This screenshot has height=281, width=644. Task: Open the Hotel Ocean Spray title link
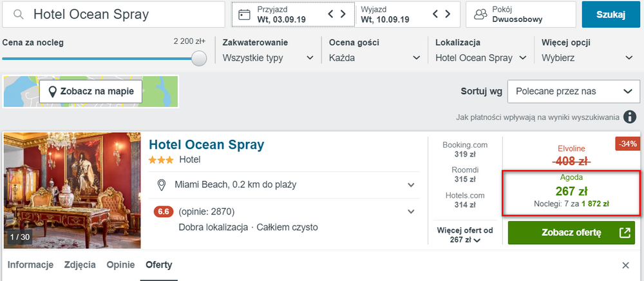(207, 144)
